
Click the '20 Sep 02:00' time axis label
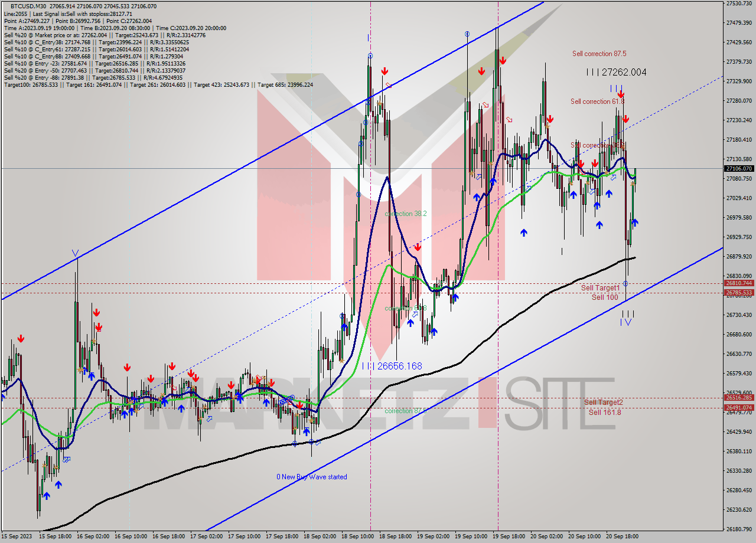(546, 537)
